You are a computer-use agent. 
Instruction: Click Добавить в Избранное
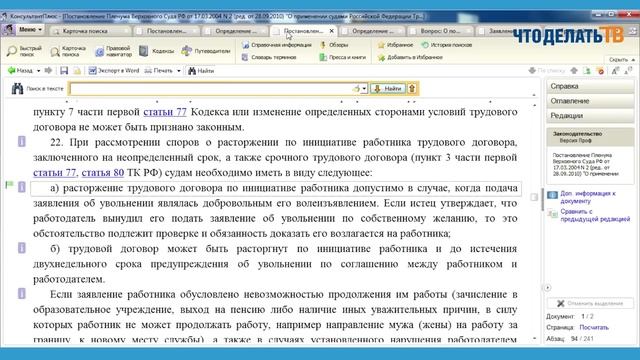(x=410, y=58)
